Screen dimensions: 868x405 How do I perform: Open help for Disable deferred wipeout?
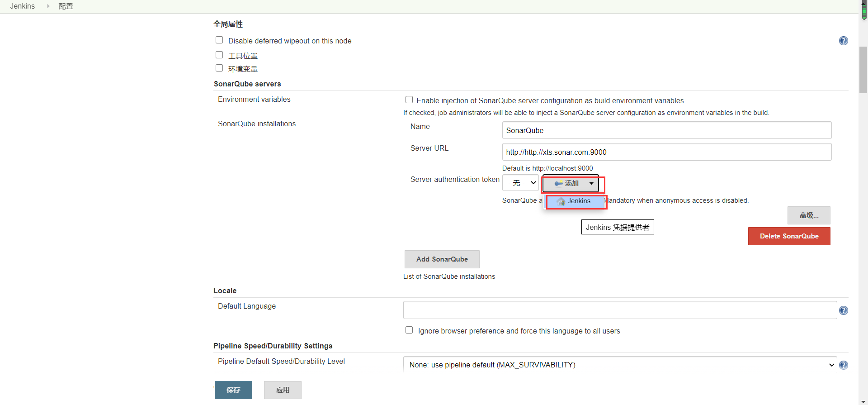click(843, 41)
